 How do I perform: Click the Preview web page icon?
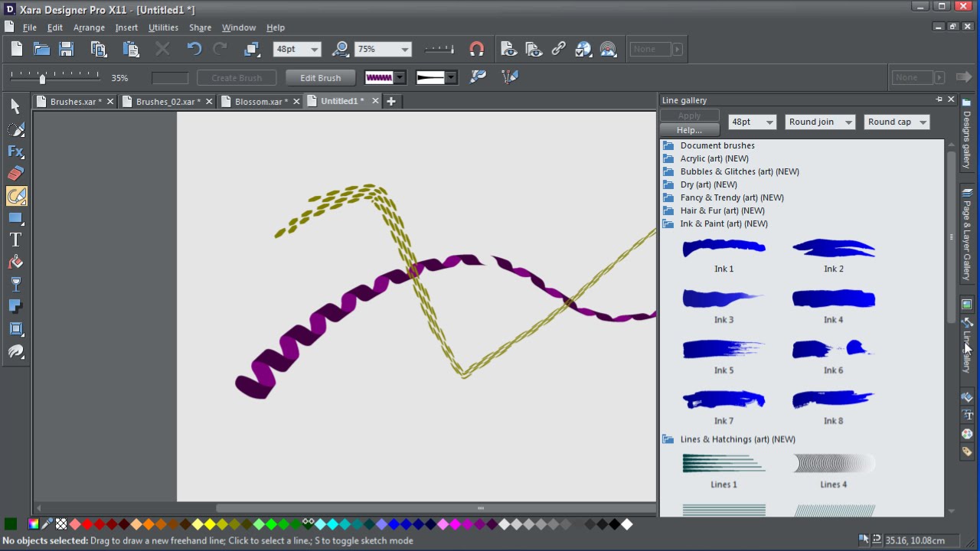[509, 49]
